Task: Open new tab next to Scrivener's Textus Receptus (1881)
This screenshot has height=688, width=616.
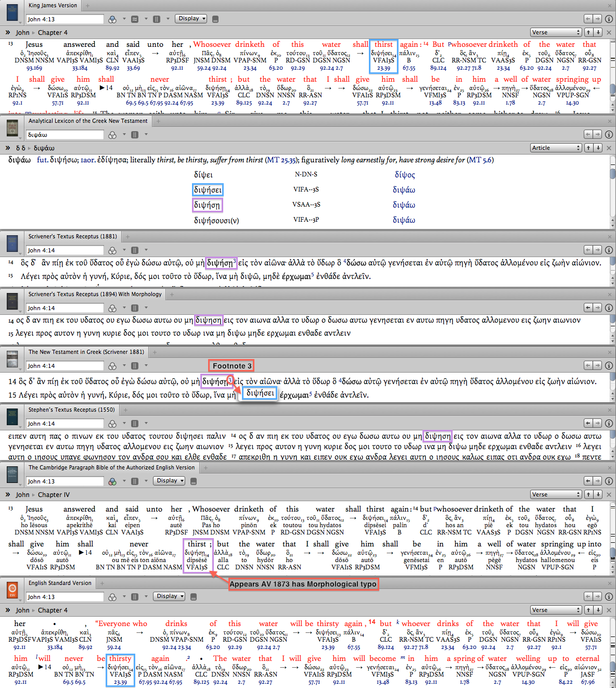Action: click(127, 236)
